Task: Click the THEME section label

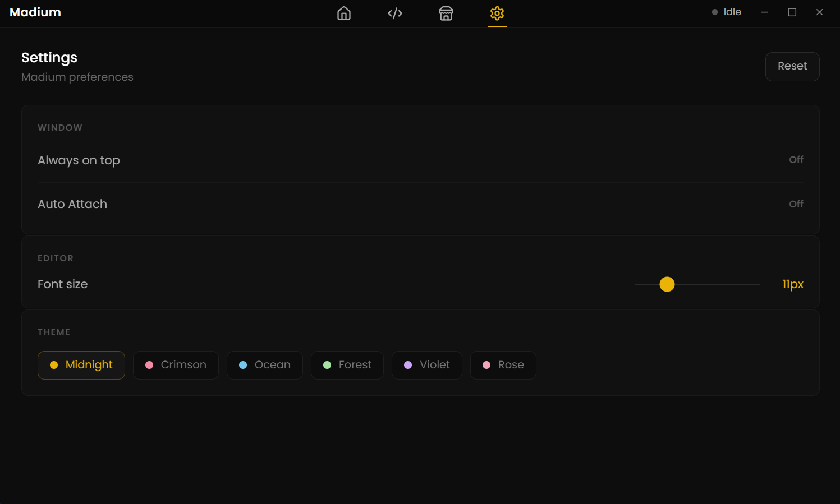Action: tap(54, 332)
